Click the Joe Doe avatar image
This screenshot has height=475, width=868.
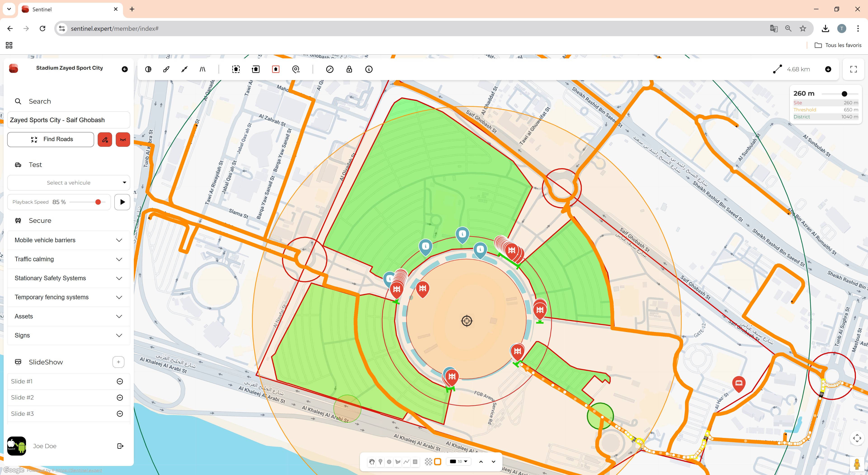(17, 446)
